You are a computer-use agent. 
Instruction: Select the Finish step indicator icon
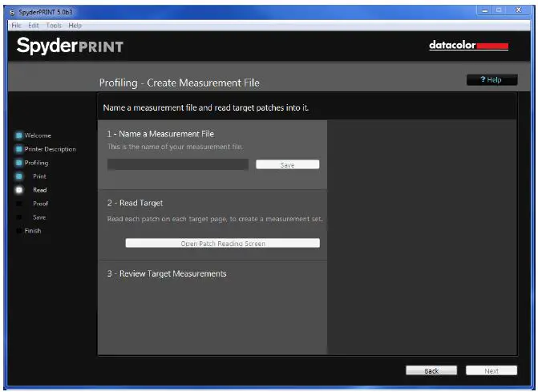19,230
